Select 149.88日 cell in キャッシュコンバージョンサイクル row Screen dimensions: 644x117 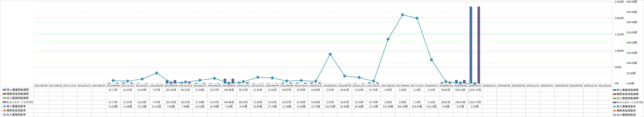(229, 102)
